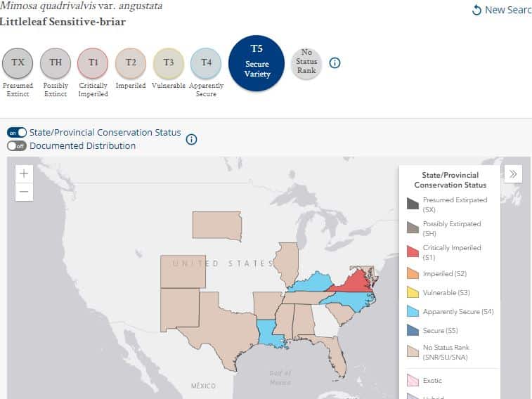
Task: Open info icon beside map toggles
Action: (191, 139)
